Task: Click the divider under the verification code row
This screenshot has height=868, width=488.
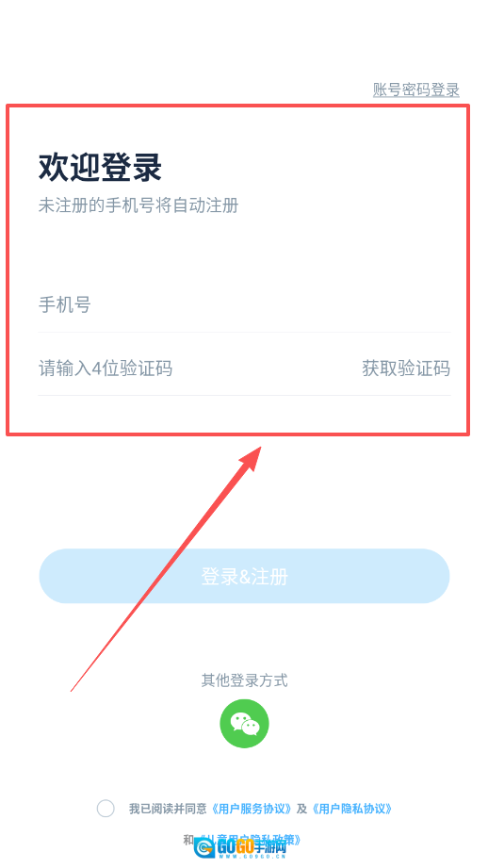Action: [x=244, y=395]
